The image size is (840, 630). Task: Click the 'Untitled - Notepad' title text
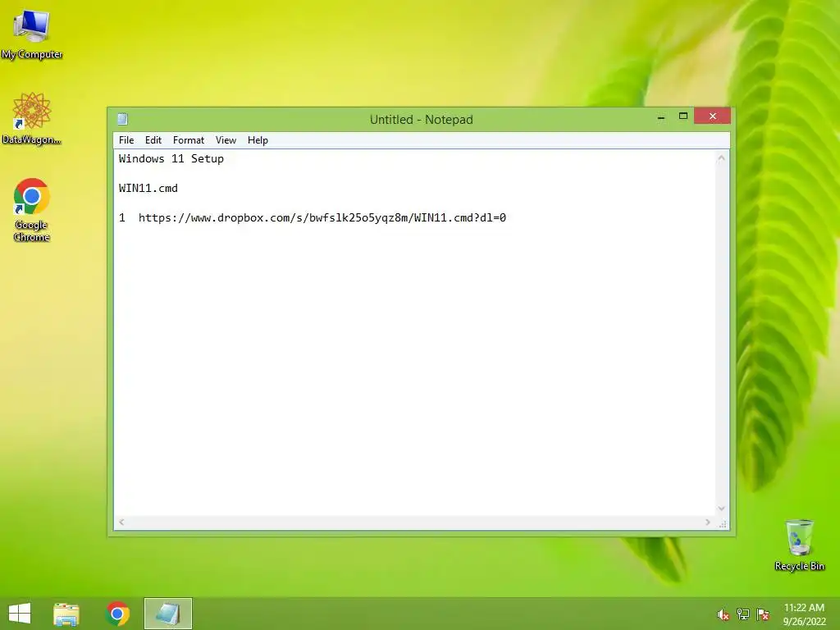(421, 120)
